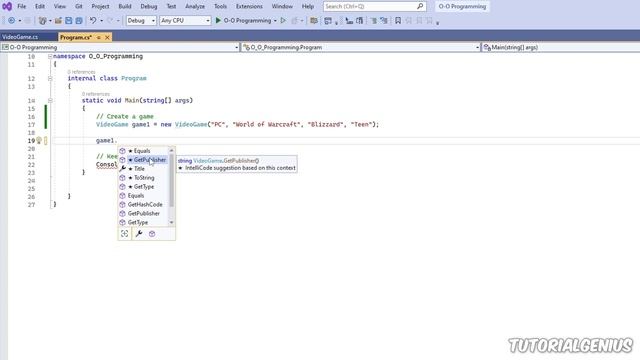Open the File menu
Screen dimensions: 640x360
pos(22,7)
